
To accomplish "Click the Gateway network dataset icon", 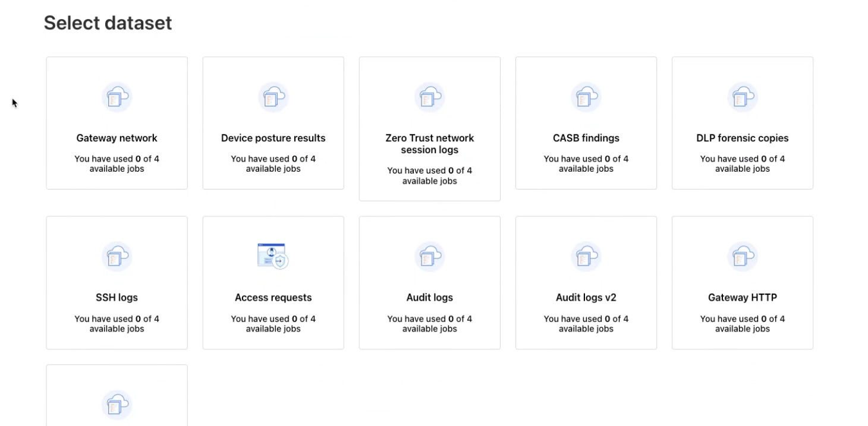I will point(117,97).
